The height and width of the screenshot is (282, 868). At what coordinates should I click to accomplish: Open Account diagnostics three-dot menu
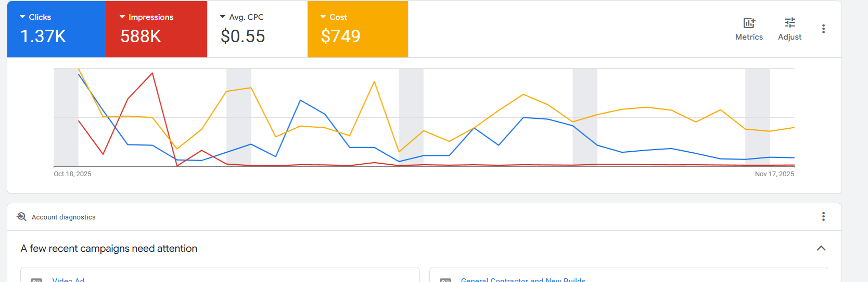coord(823,216)
